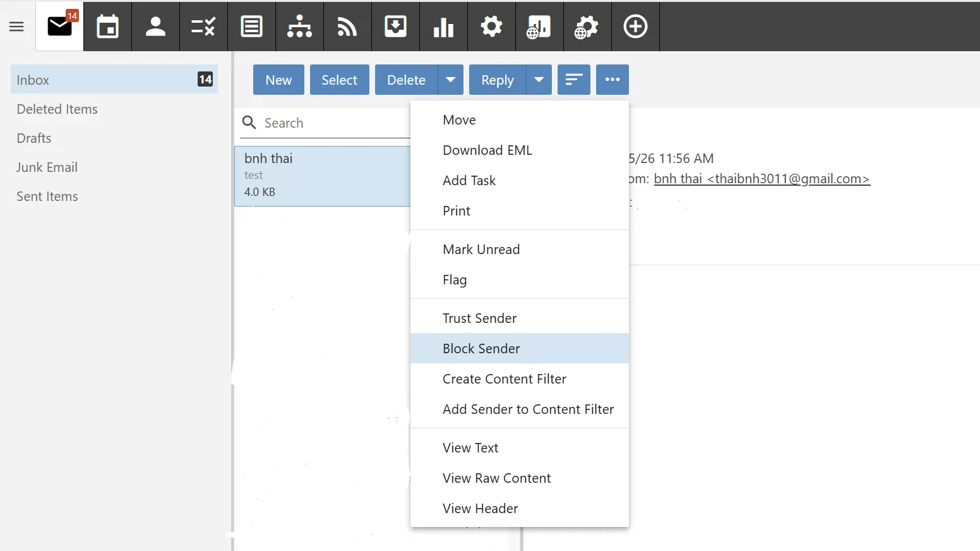
Task: Choose Trust Sender from the menu
Action: point(520,318)
